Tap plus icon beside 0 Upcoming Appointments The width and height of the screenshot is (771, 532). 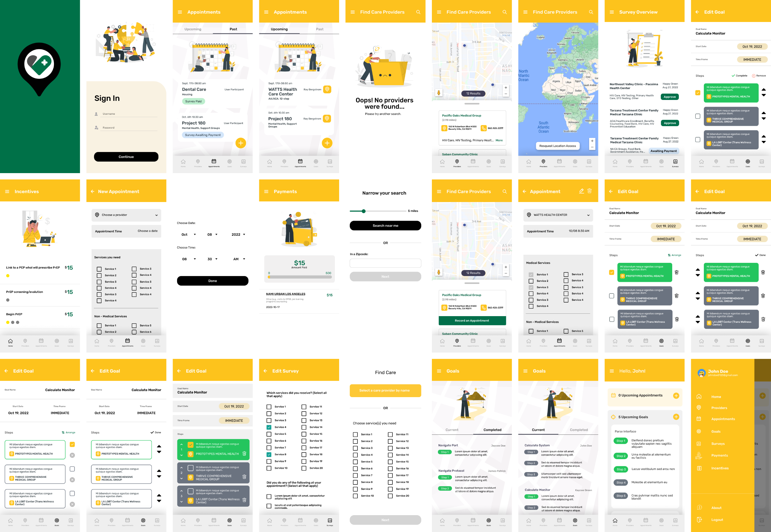[x=676, y=396]
